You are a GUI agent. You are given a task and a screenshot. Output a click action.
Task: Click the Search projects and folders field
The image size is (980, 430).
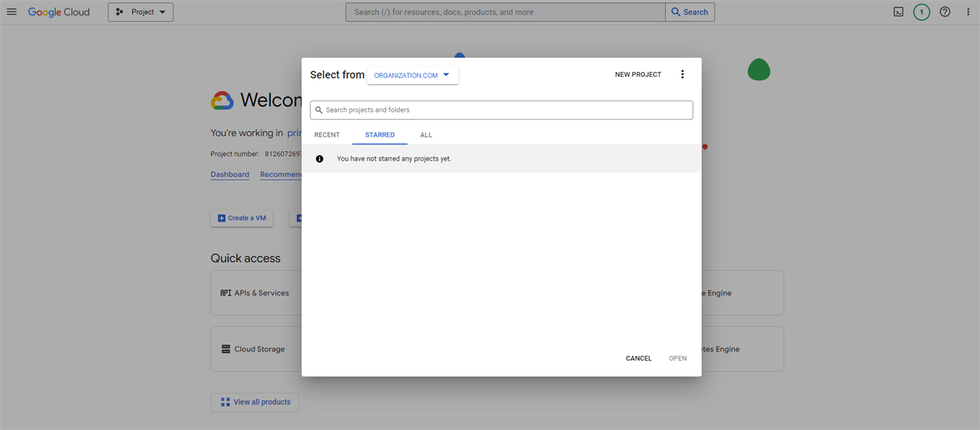[x=501, y=110]
